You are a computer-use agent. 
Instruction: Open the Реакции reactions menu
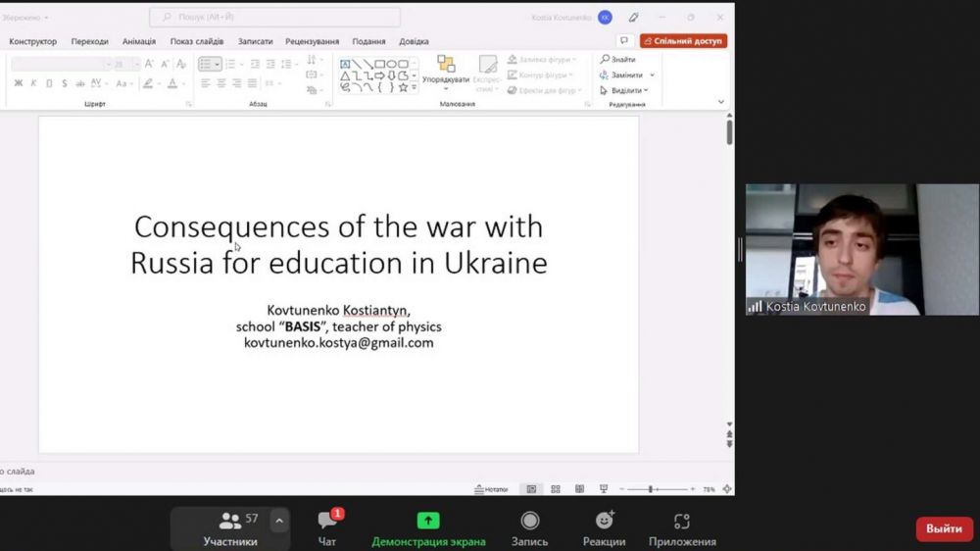click(x=604, y=527)
